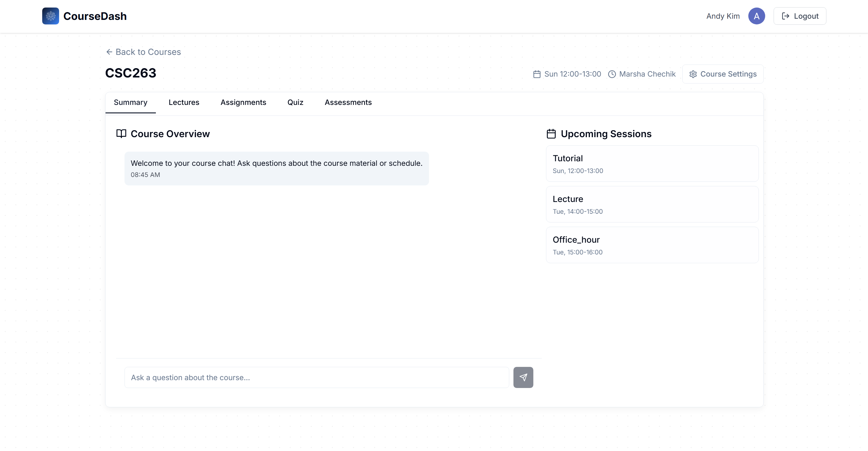The image size is (868, 451).
Task: Click Andy Kim's avatar circle
Action: pos(756,16)
